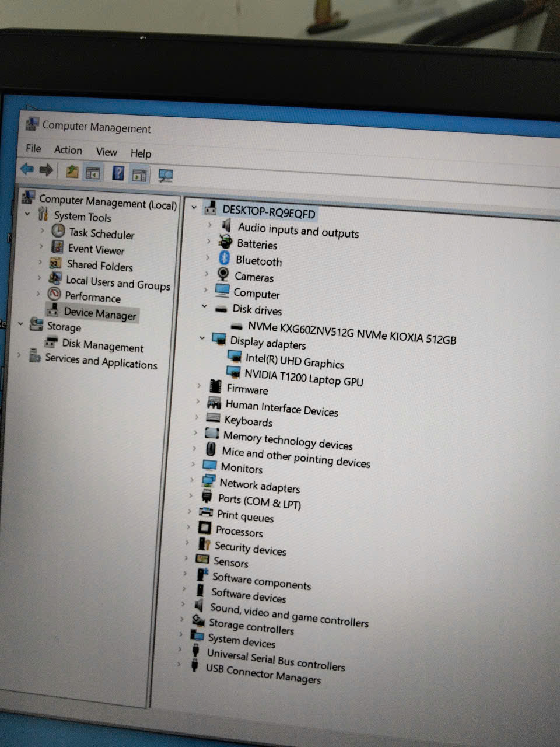This screenshot has width=560, height=747.
Task: Select the Sensors category
Action: [230, 561]
